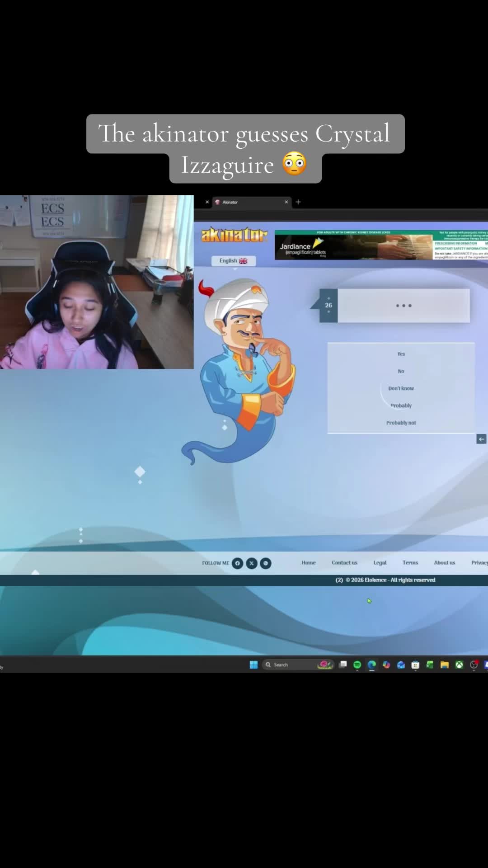
Task: Open the English language selector
Action: coord(234,261)
